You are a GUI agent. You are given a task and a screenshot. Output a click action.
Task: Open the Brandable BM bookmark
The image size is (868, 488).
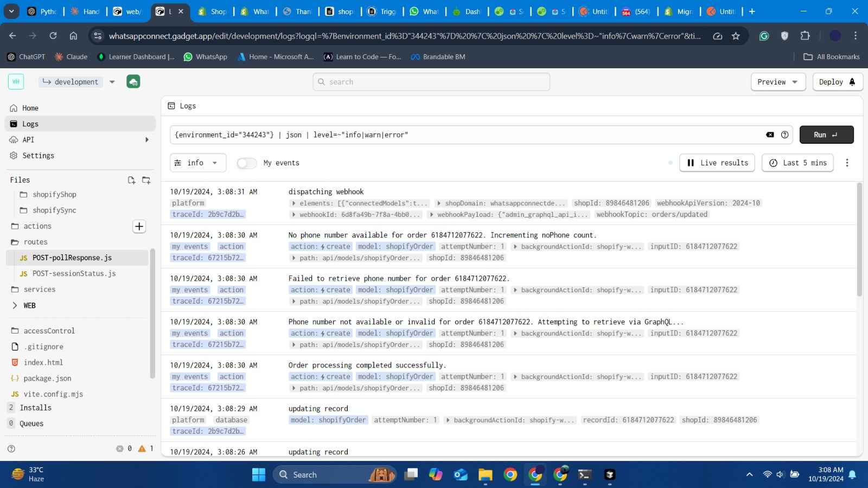(x=438, y=57)
